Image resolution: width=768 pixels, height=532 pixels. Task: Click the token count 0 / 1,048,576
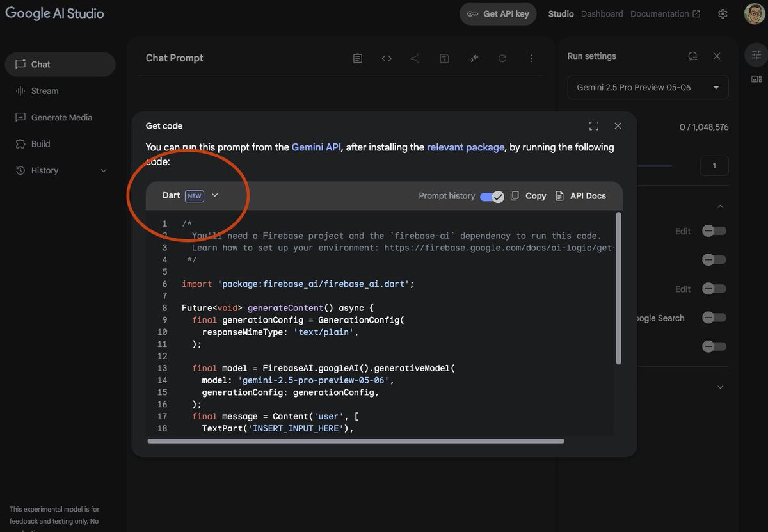pos(704,127)
